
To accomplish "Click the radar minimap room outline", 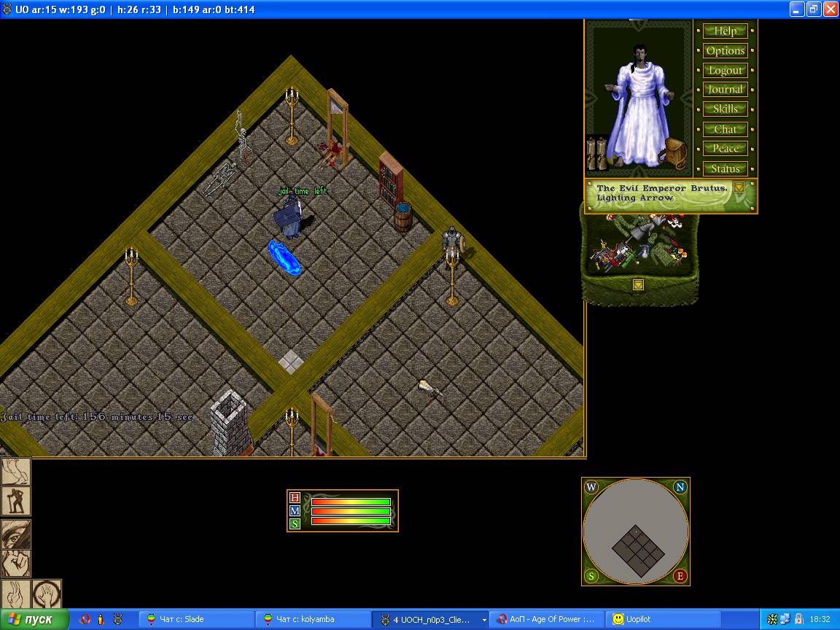I will (639, 550).
